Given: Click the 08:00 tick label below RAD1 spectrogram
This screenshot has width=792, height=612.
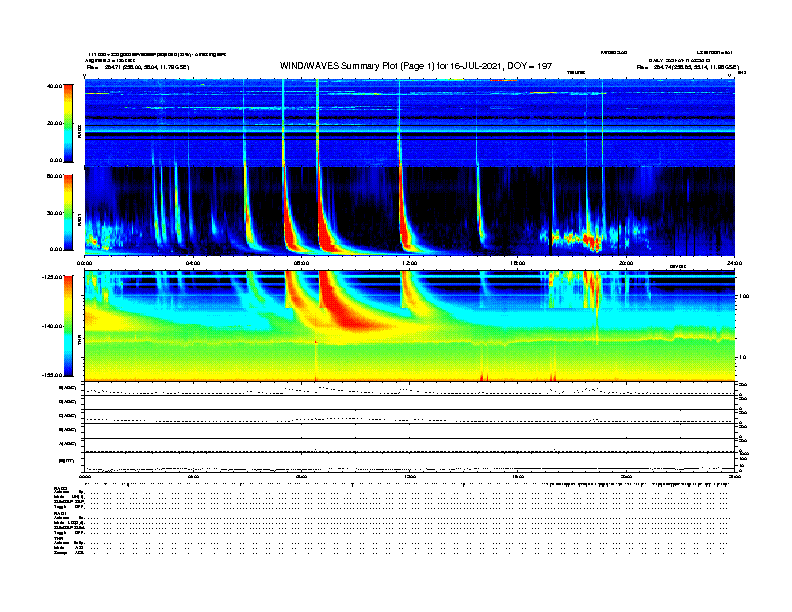Looking at the screenshot, I should pyautogui.click(x=301, y=263).
